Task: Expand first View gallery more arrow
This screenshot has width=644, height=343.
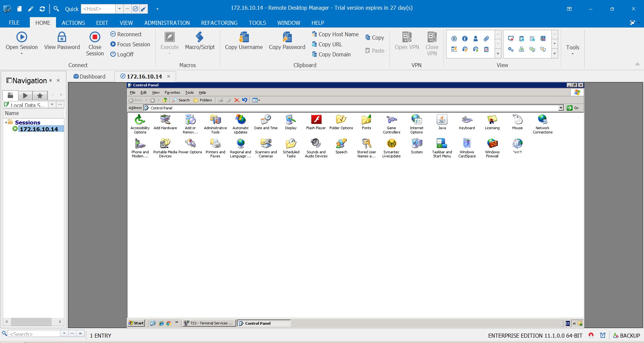Action: pyautogui.click(x=498, y=54)
